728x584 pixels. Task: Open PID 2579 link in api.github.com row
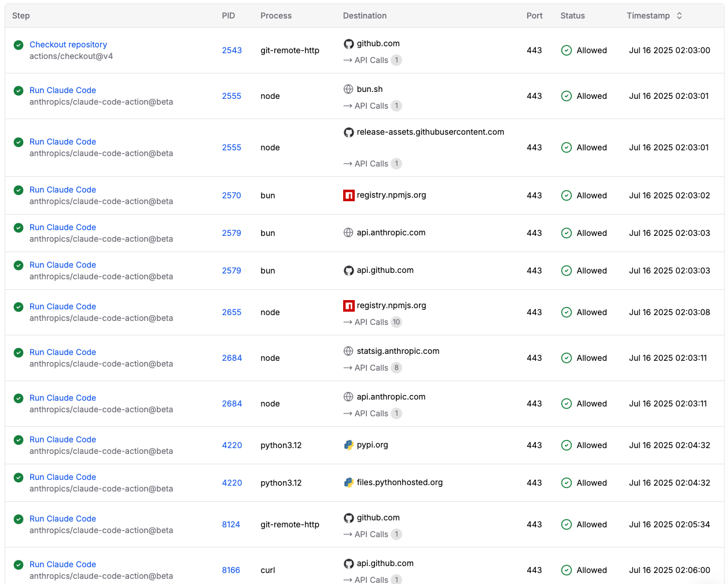coord(231,271)
